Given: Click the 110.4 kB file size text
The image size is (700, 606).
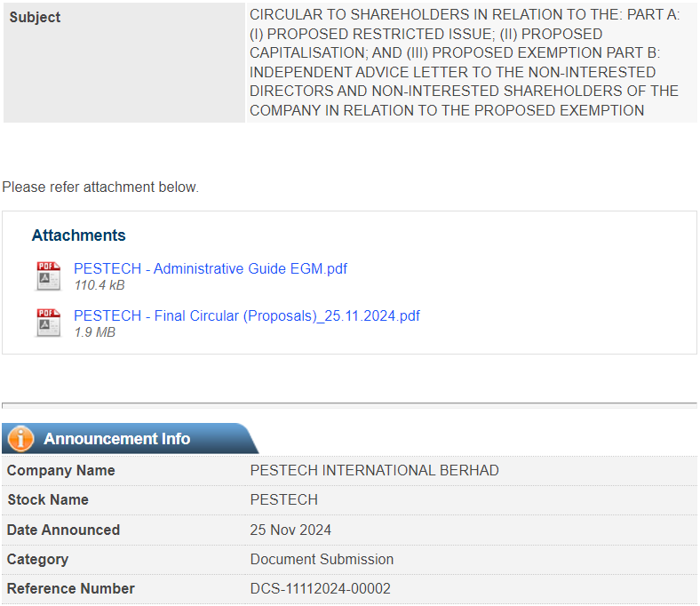Looking at the screenshot, I should [x=99, y=285].
